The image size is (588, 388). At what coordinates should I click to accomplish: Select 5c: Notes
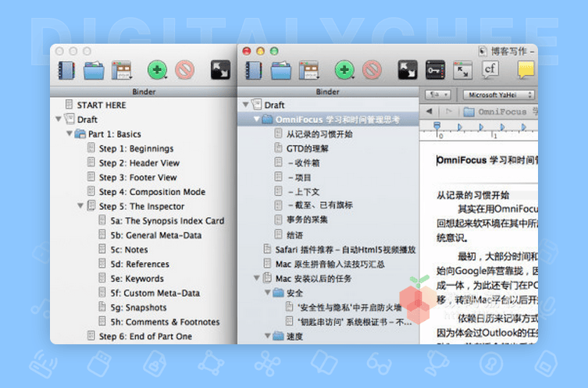coord(129,250)
